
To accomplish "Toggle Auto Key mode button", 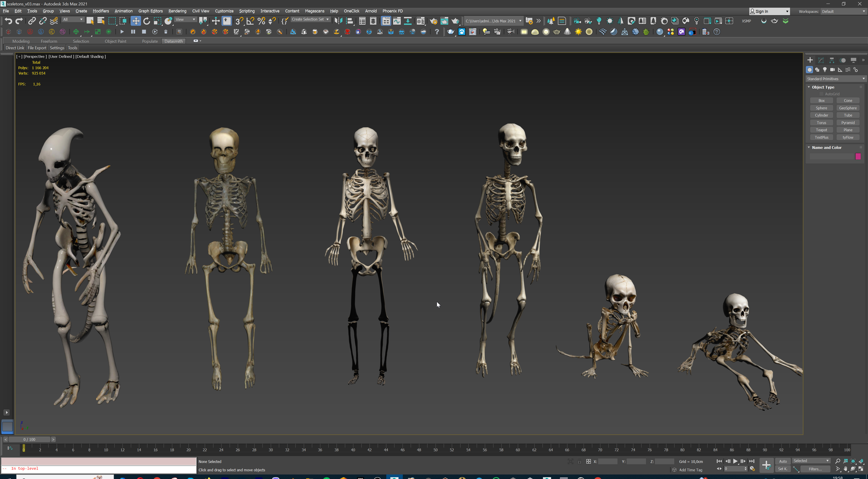I will coord(783,461).
